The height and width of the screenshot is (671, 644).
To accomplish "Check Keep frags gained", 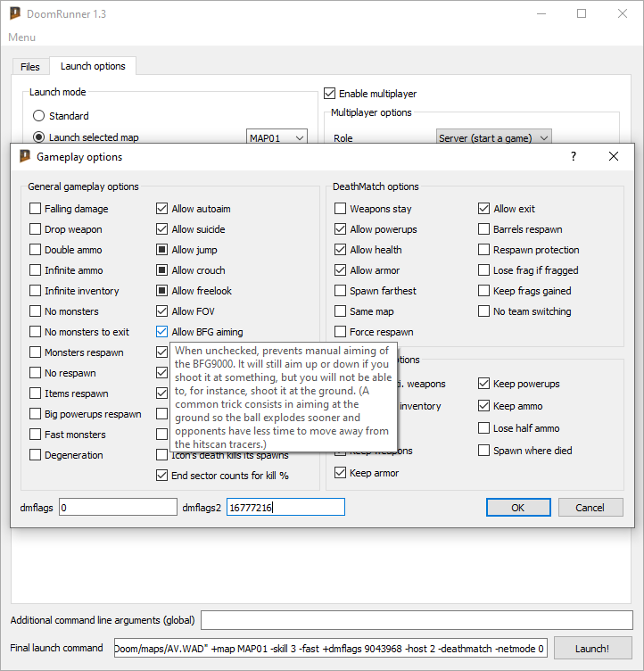I will 483,291.
